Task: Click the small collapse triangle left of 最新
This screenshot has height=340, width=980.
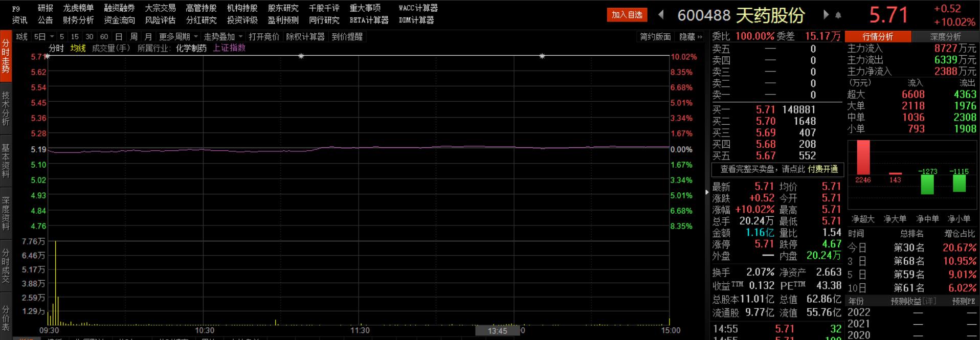Action: [x=707, y=192]
